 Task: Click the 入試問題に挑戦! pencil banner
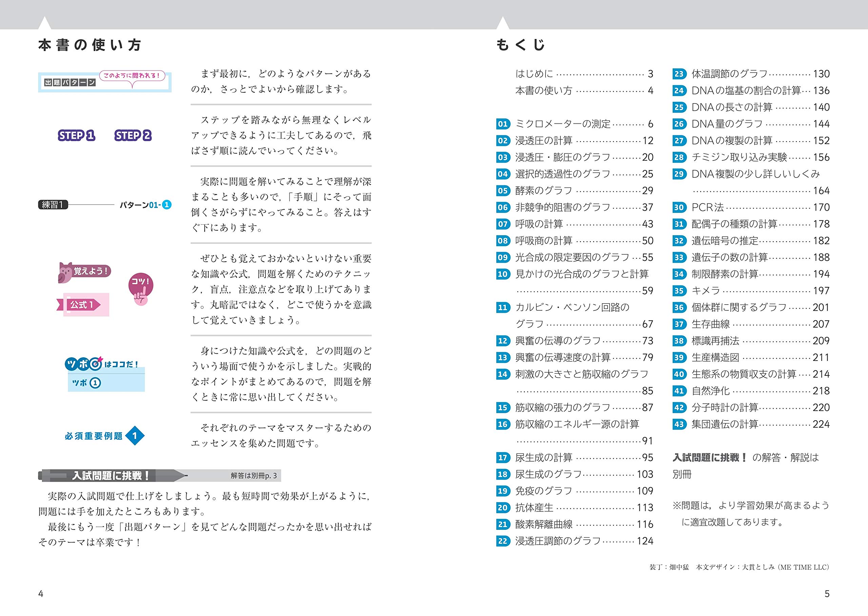(x=113, y=476)
